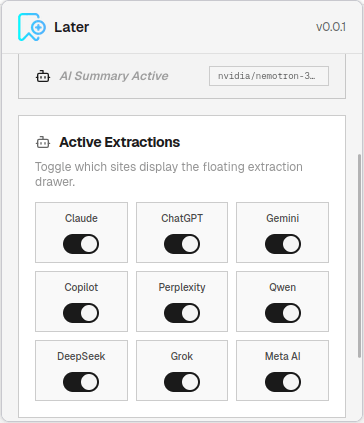
Task: Click the robot icon beside AI Summary Active
Action: point(43,76)
